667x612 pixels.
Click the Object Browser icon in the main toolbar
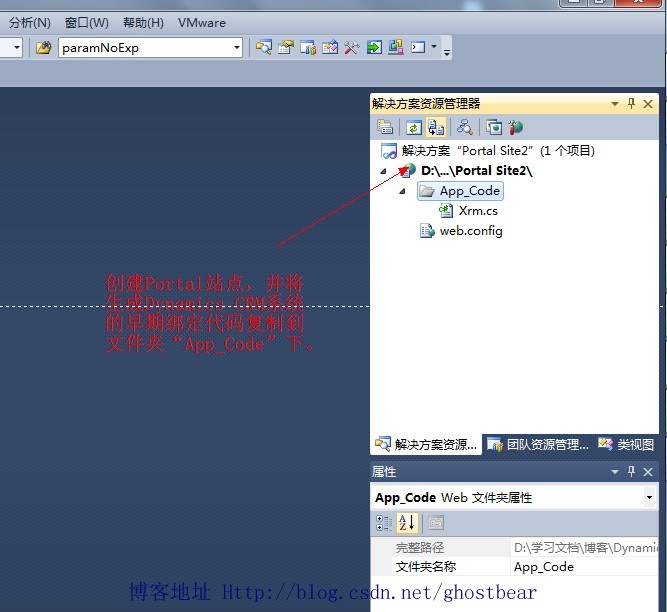(330, 47)
